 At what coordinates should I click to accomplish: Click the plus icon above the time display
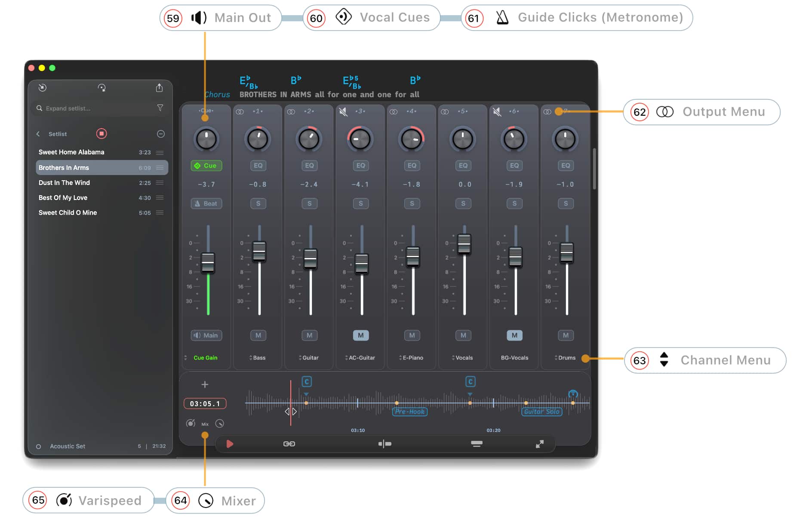pos(205,385)
